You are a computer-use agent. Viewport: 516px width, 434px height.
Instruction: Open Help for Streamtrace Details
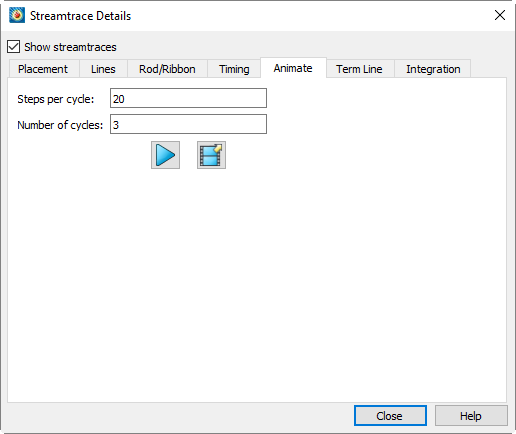[471, 415]
